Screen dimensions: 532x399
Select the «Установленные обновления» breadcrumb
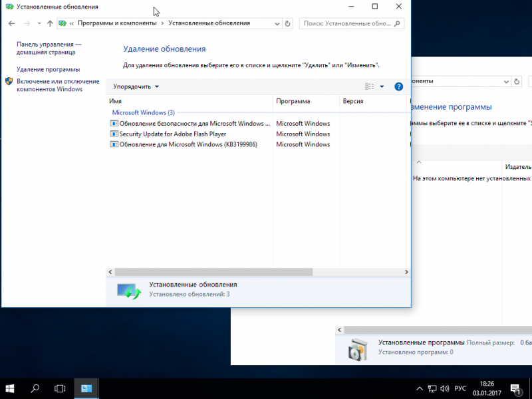209,23
